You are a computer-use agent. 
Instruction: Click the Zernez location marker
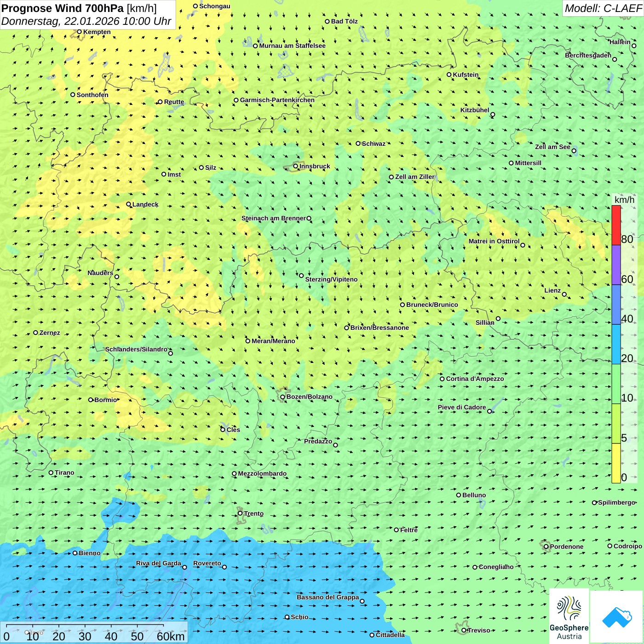coord(35,333)
